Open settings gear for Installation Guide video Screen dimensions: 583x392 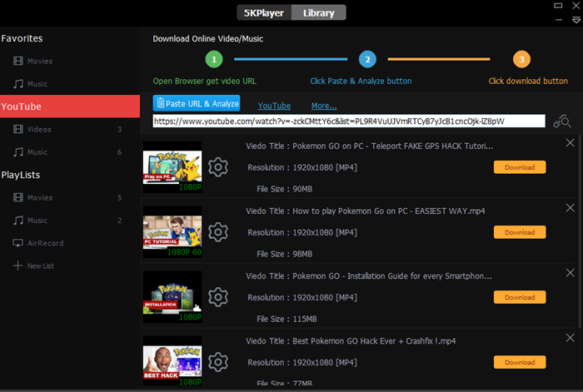218,297
